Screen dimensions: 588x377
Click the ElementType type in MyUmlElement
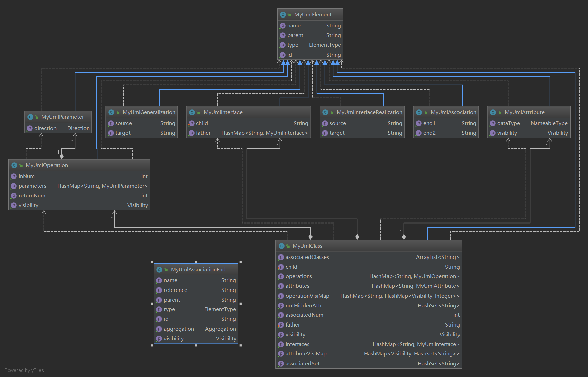tap(325, 45)
